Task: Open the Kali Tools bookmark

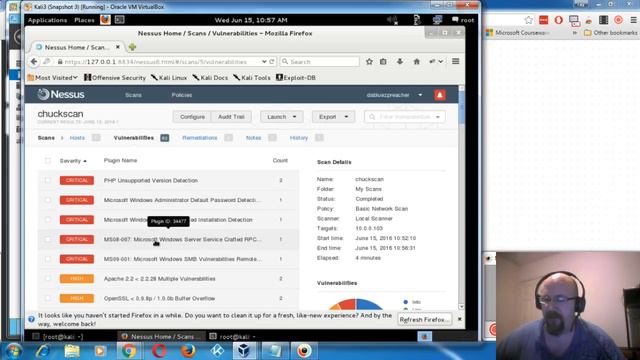Action: point(252,78)
